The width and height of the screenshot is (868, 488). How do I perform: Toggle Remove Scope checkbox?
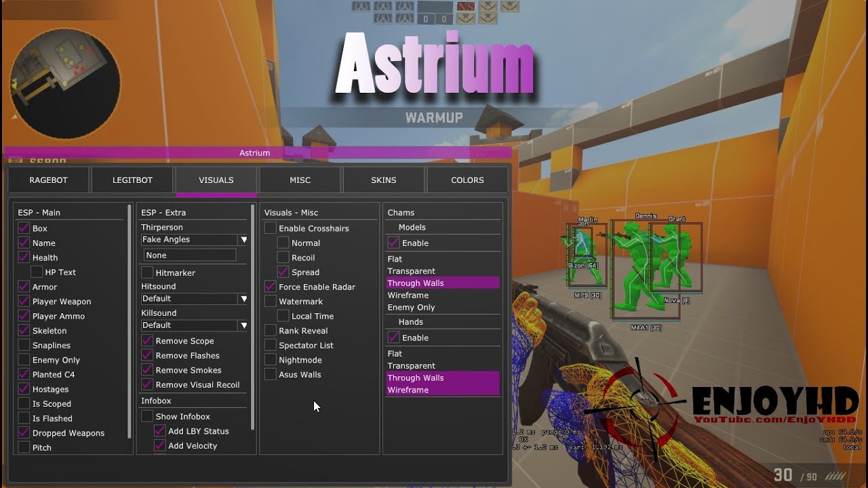pos(147,341)
